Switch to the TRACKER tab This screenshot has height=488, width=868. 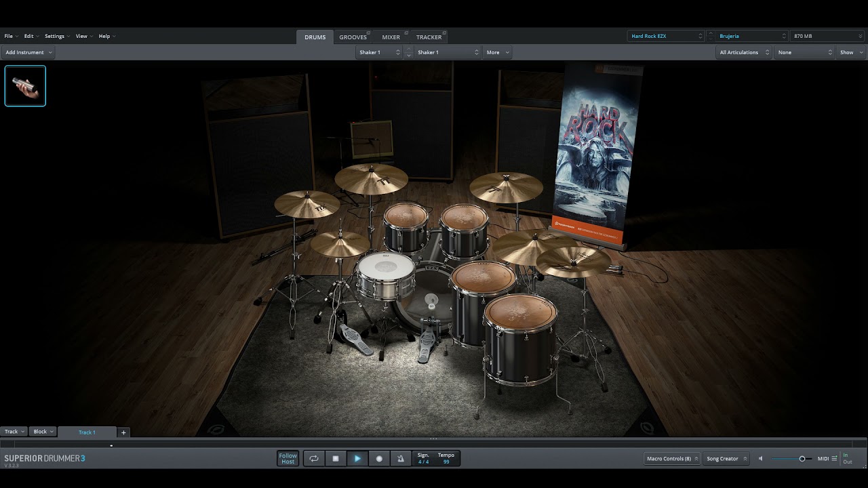point(429,37)
